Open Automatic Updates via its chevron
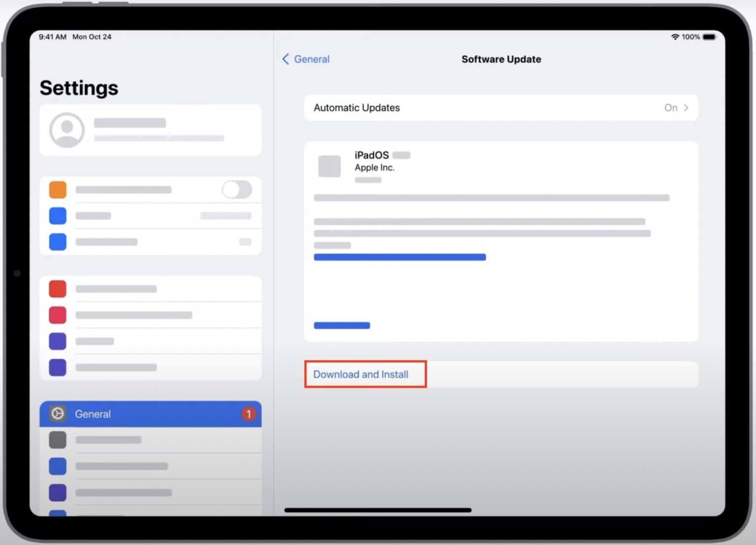This screenshot has width=756, height=545. [x=687, y=108]
